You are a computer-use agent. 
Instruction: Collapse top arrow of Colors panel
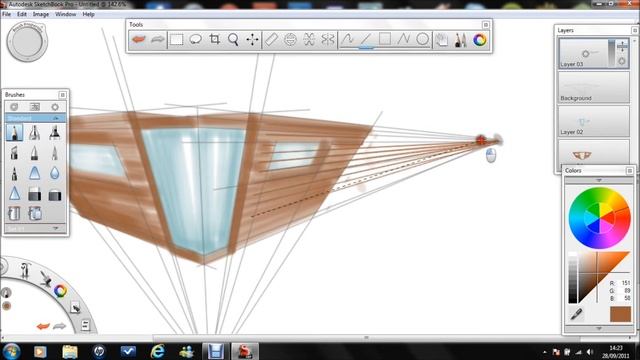pyautogui.click(x=599, y=180)
